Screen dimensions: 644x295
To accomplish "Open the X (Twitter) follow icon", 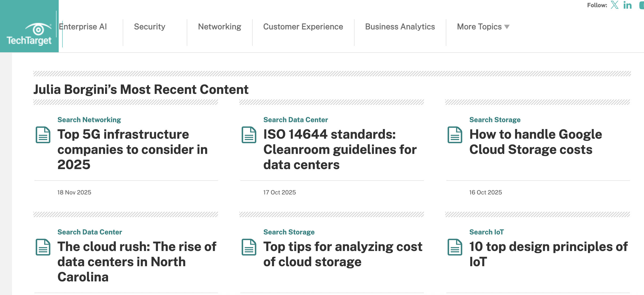I will click(615, 5).
